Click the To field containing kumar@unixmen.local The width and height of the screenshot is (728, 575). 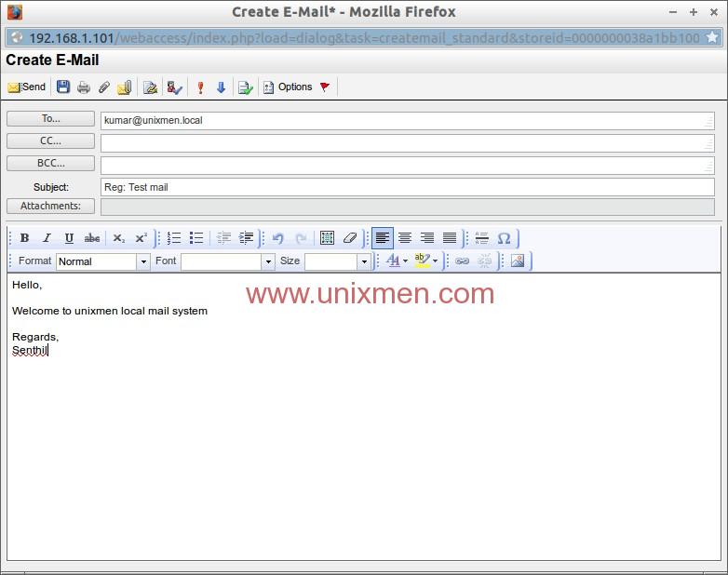(407, 121)
